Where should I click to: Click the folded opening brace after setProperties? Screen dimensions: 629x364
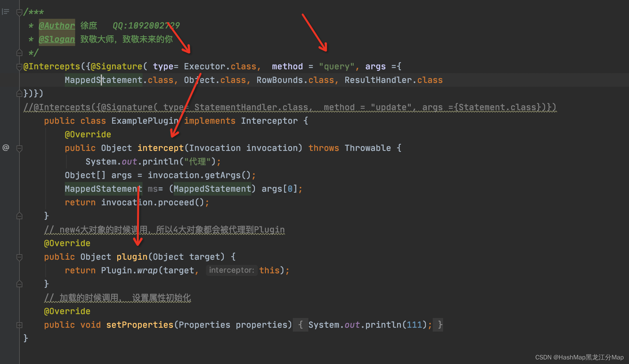(301, 325)
